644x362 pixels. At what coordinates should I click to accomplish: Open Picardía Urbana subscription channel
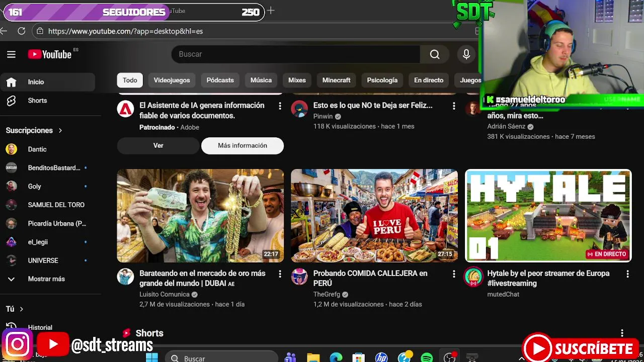48,224
